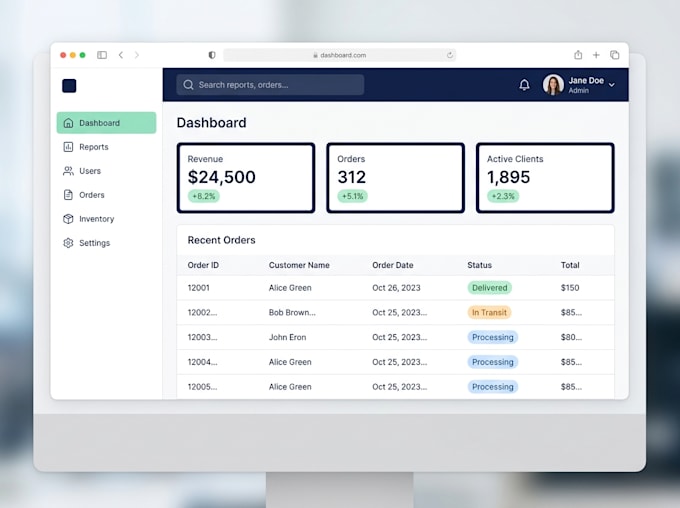The height and width of the screenshot is (508, 680).
Task: Click the +8.2% revenue badge
Action: pos(204,196)
